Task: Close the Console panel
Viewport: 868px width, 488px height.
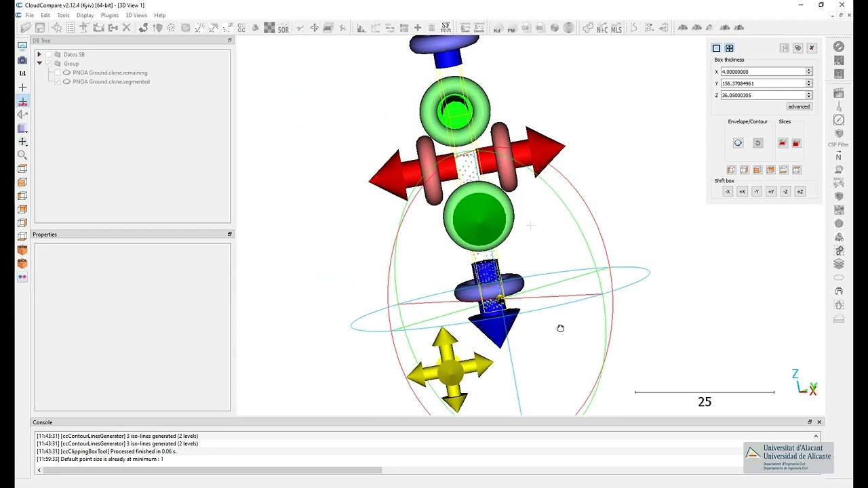Action: coord(819,422)
